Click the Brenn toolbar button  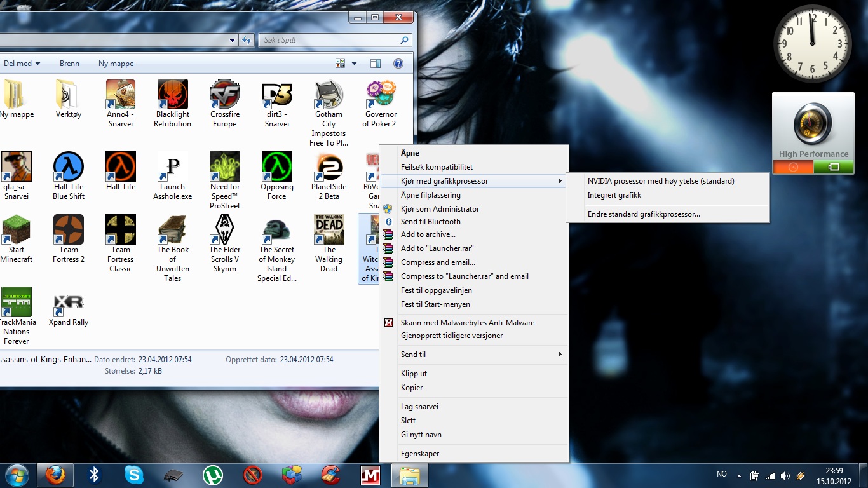coord(70,64)
